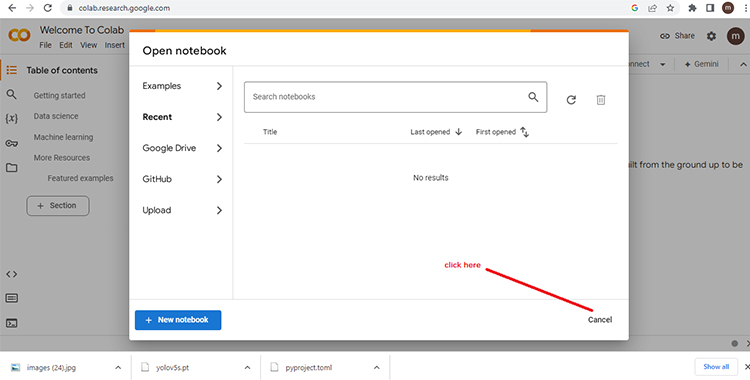Screen dimensions: 750x380
Task: Click the Google icon in address bar
Action: coord(635,8)
